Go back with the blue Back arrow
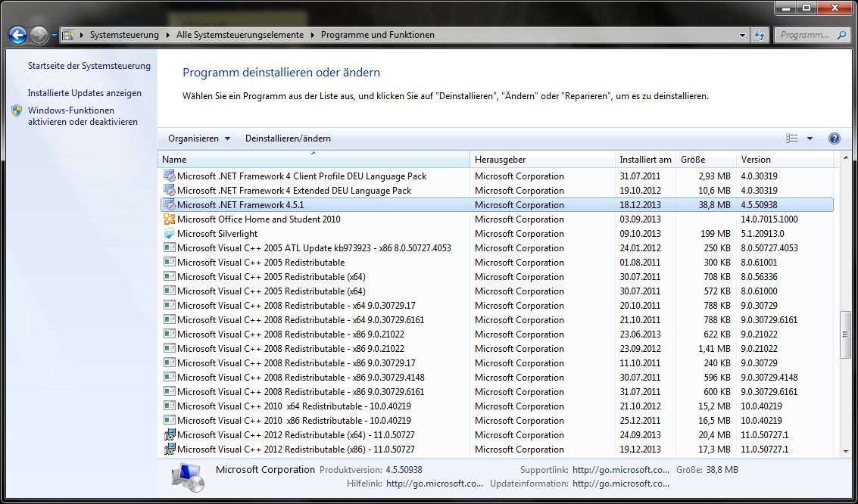This screenshot has width=858, height=504. 17,35
